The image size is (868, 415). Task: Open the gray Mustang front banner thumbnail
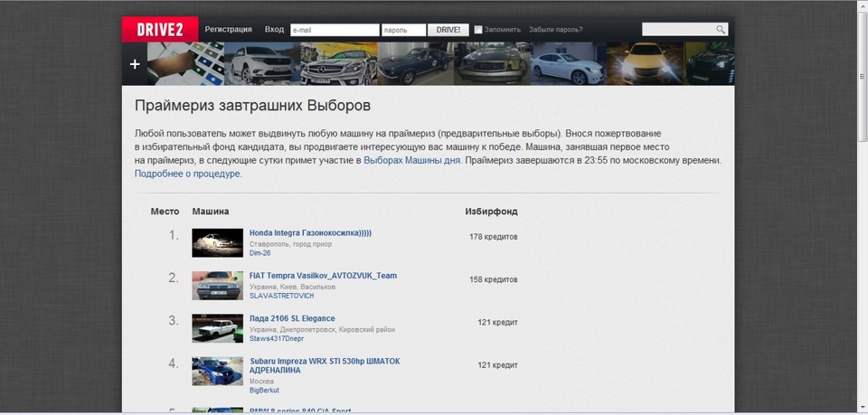492,63
